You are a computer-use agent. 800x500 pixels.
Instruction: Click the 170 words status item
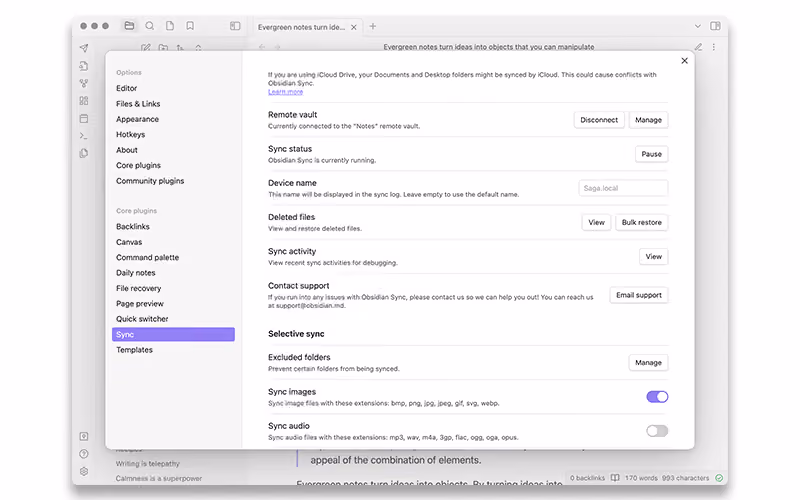coord(641,478)
